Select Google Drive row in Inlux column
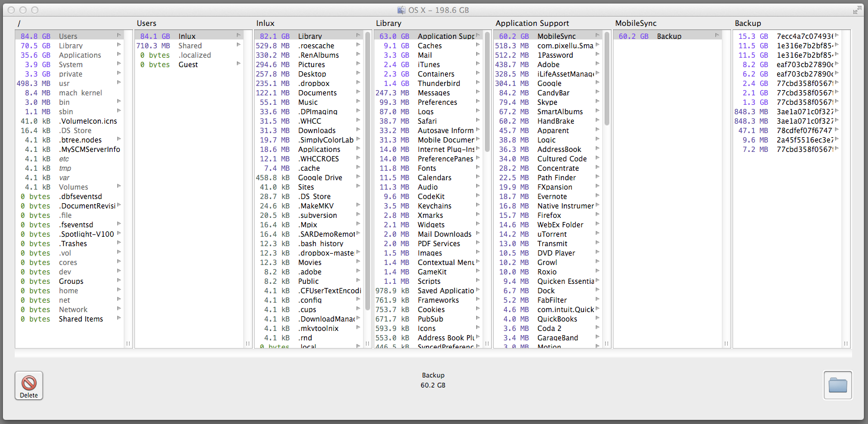The width and height of the screenshot is (868, 424). tap(309, 177)
